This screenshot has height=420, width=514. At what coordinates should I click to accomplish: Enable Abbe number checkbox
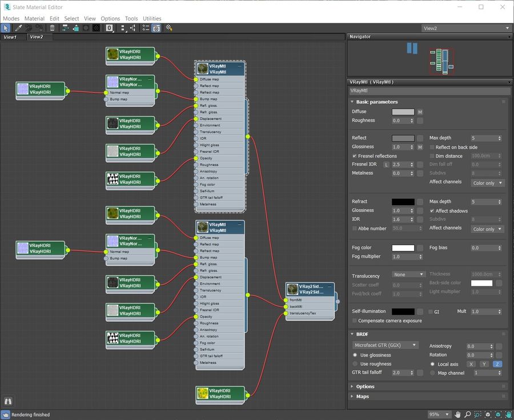pos(354,229)
